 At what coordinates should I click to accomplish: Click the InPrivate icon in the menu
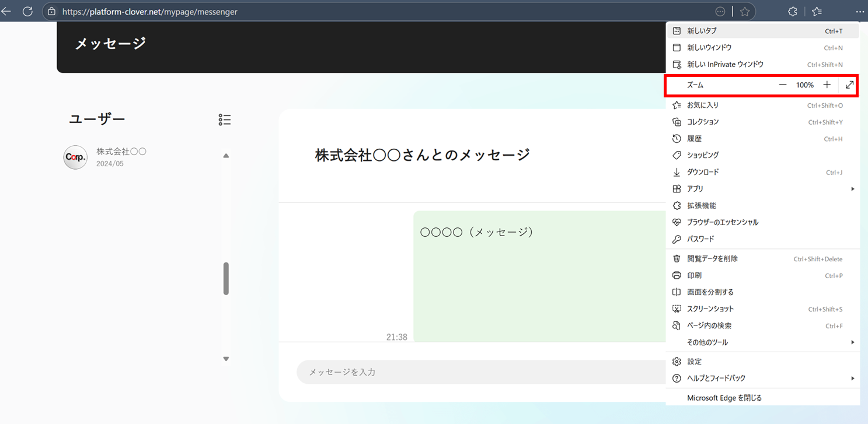click(677, 65)
